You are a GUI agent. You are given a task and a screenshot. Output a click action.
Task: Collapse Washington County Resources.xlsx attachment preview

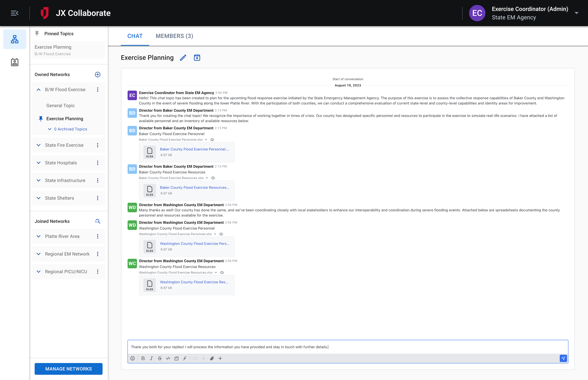[x=216, y=272]
